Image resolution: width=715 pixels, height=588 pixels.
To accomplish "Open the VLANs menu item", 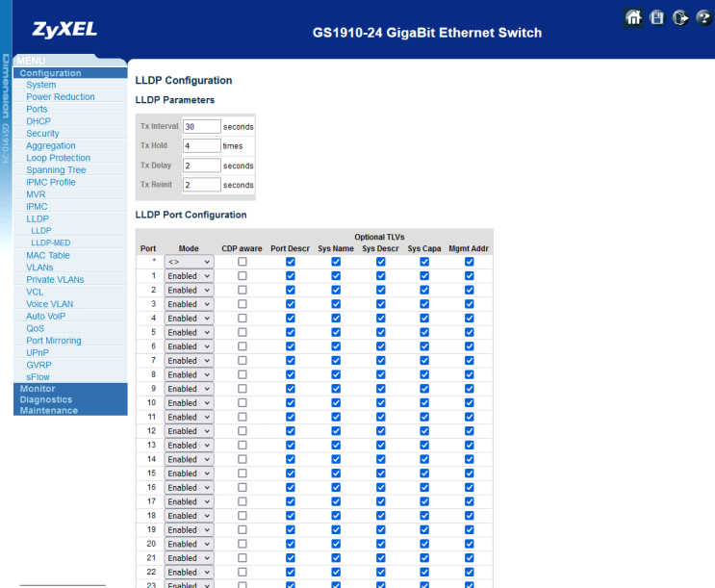I will (39, 268).
